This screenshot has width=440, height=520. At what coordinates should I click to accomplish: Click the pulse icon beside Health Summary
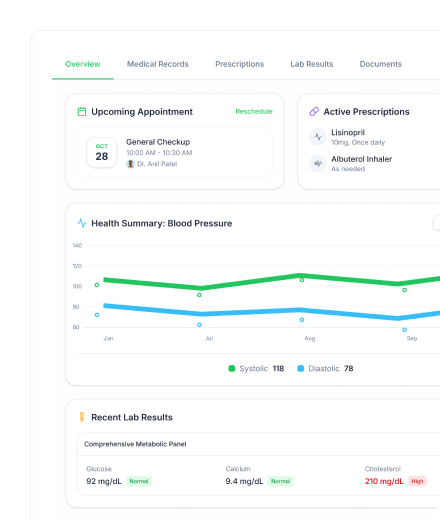(x=82, y=223)
